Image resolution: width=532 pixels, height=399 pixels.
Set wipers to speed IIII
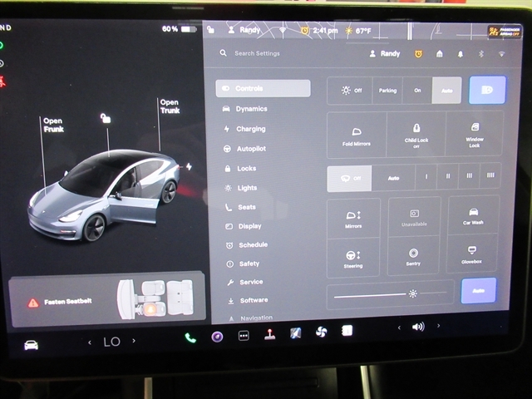pyautogui.click(x=490, y=175)
